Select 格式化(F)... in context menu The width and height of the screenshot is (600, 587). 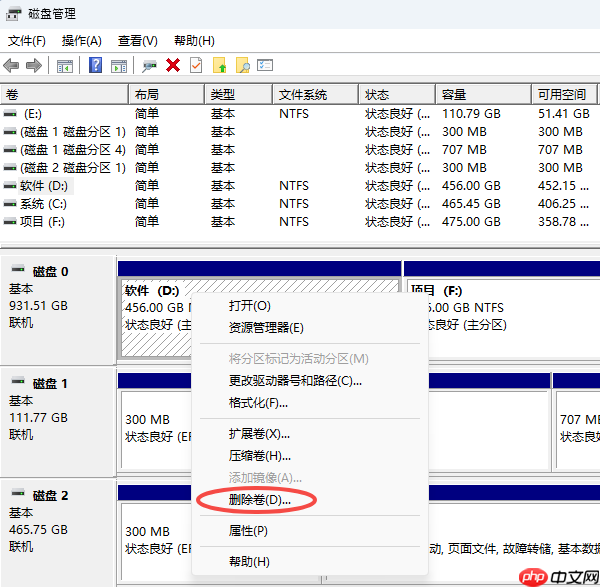310,403
